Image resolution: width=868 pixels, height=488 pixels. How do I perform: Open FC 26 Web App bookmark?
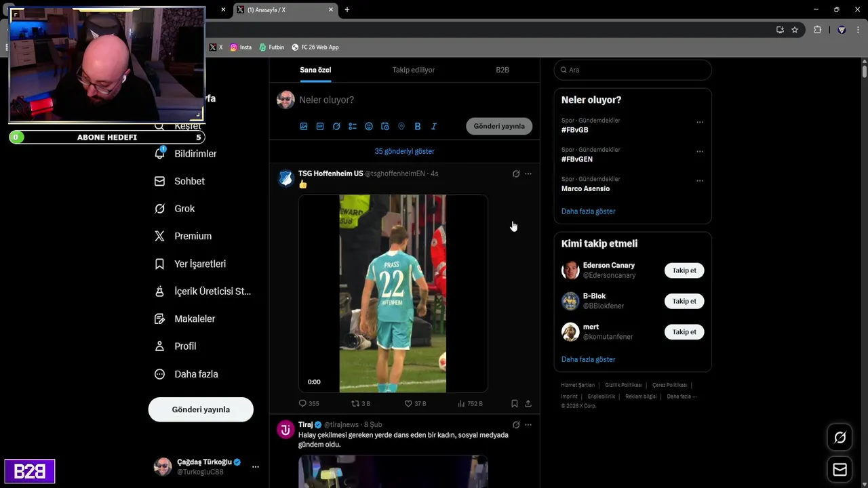click(315, 47)
